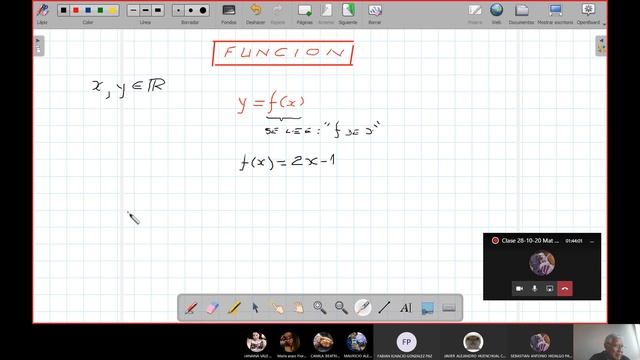This screenshot has width=640, height=360.
Task: Select the pink Eraser tool
Action: 213,308
